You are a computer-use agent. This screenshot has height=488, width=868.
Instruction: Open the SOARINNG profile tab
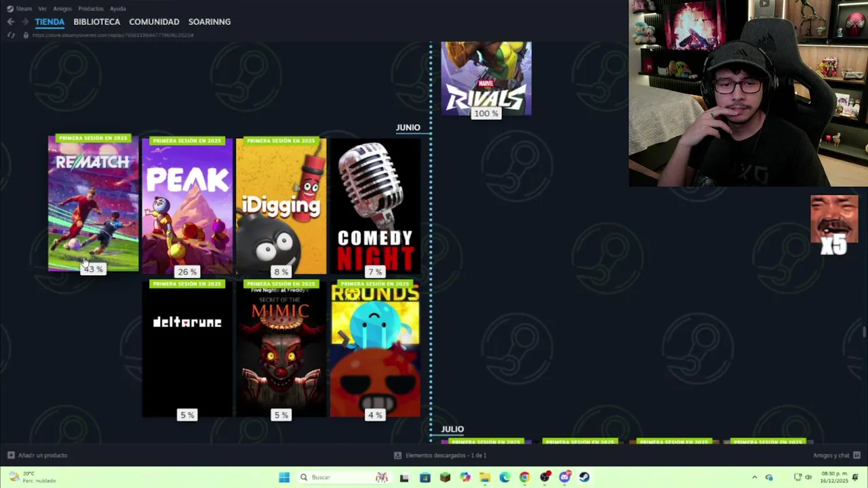tap(210, 22)
